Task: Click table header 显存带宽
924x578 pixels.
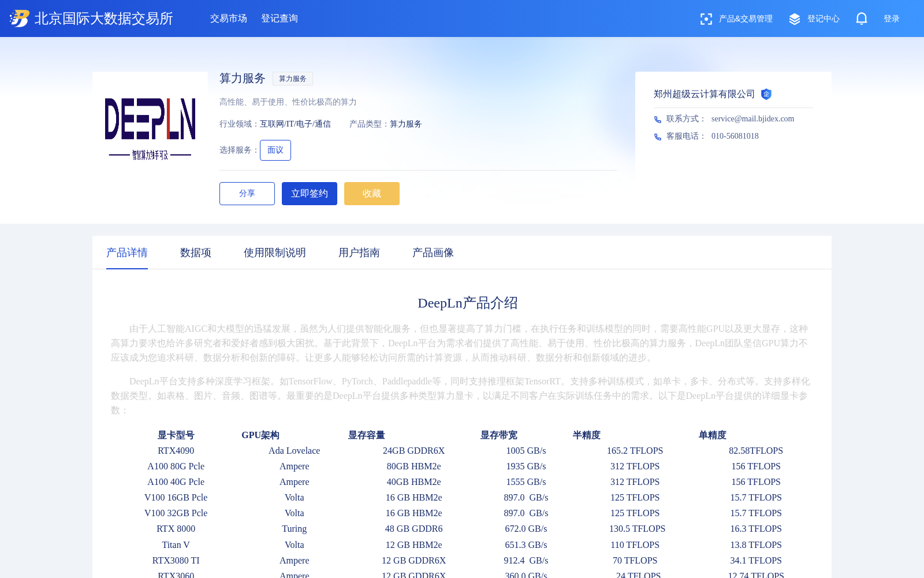Action: coord(499,435)
